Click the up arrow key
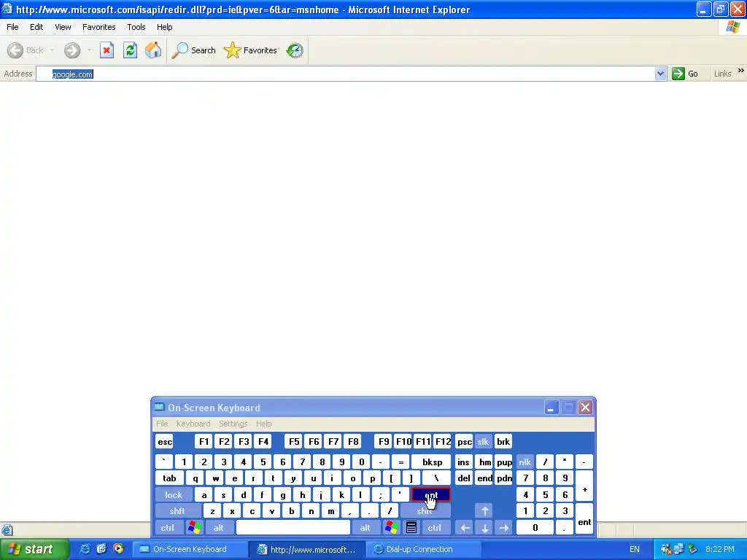 point(485,511)
